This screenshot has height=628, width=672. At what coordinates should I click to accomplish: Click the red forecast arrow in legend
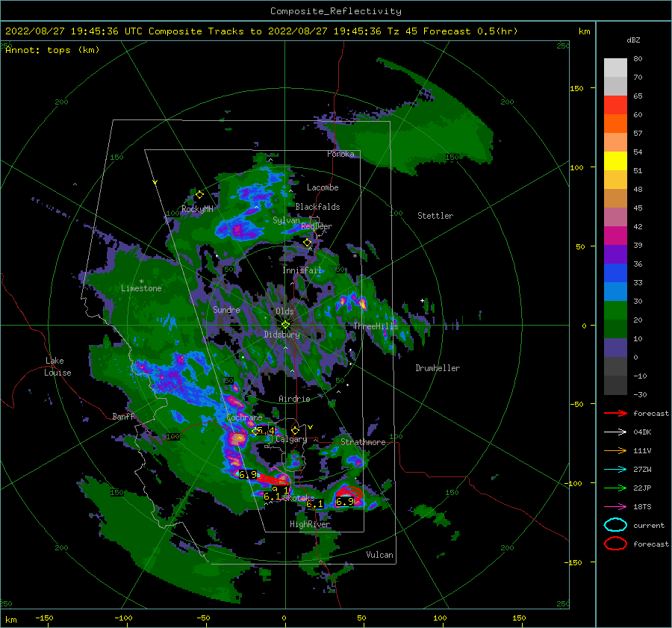pyautogui.click(x=615, y=413)
